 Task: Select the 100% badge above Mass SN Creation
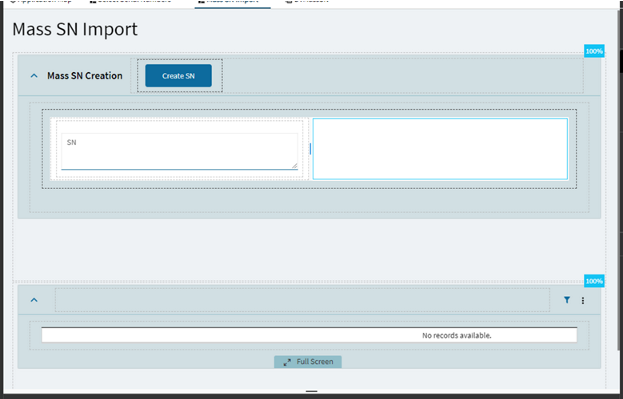[594, 51]
